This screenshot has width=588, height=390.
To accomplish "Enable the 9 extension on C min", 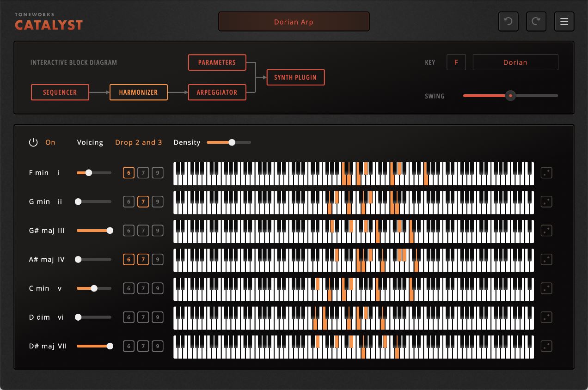I will pyautogui.click(x=158, y=288).
